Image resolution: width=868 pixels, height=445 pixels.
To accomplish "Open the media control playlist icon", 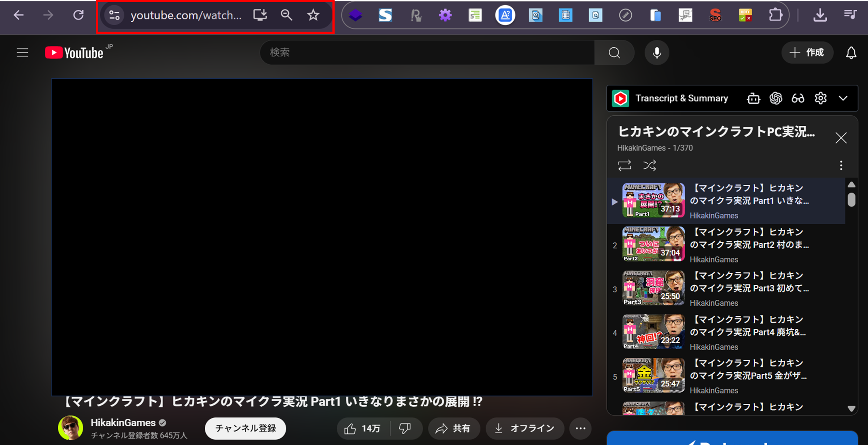I will pos(850,15).
